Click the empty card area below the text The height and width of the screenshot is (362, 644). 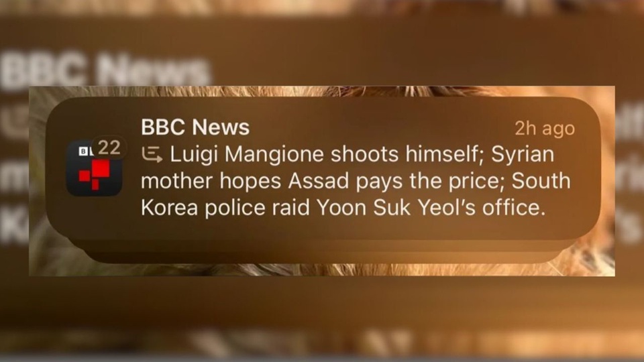tap(323, 229)
